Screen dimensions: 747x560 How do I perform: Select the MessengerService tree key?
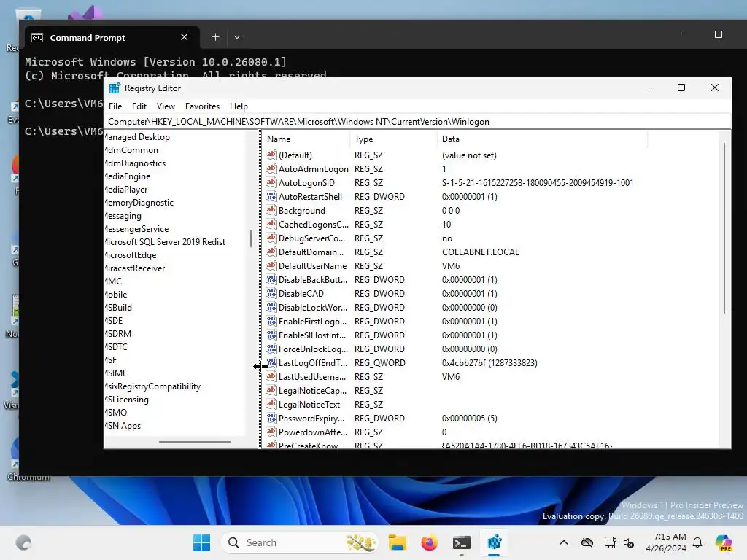click(x=136, y=228)
